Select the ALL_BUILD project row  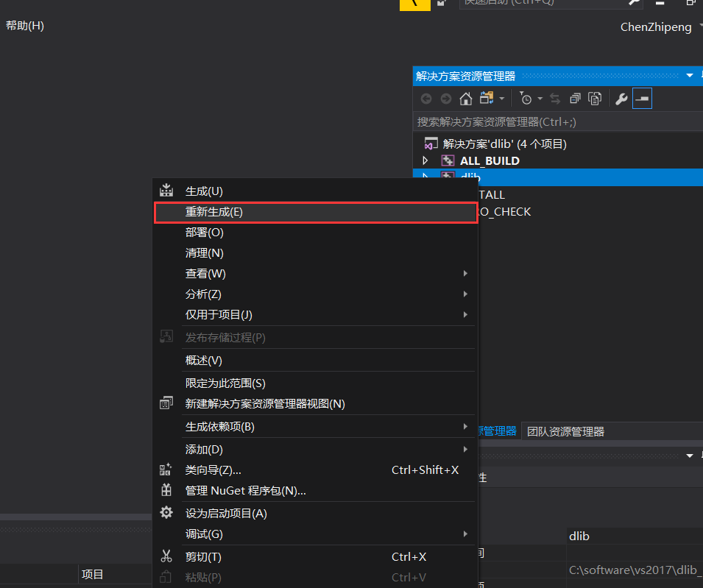(558, 160)
